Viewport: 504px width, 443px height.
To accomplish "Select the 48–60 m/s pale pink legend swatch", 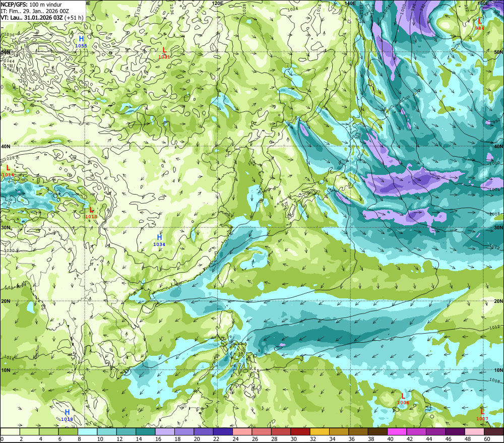I will 474,431.
